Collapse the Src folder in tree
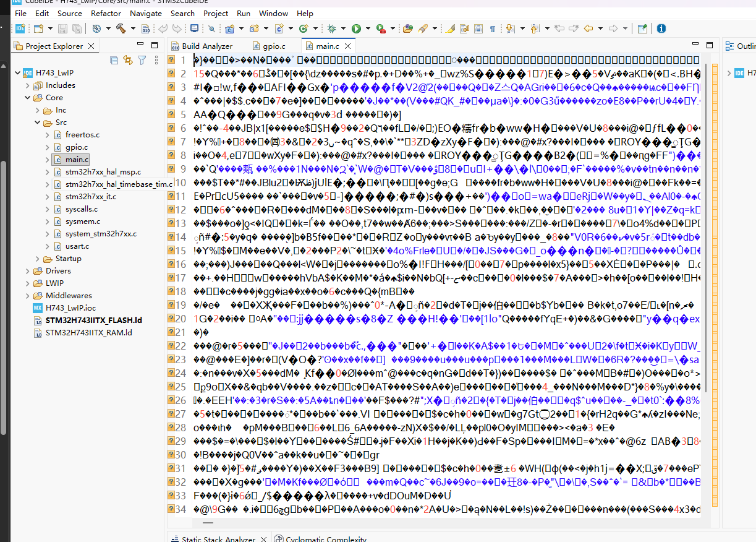 38,123
